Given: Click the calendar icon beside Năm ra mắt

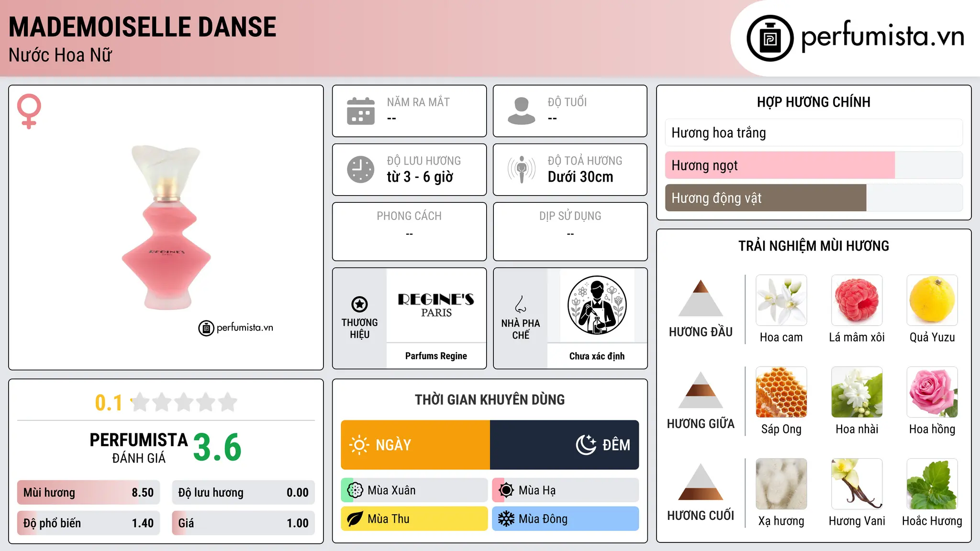Looking at the screenshot, I should coord(361,111).
